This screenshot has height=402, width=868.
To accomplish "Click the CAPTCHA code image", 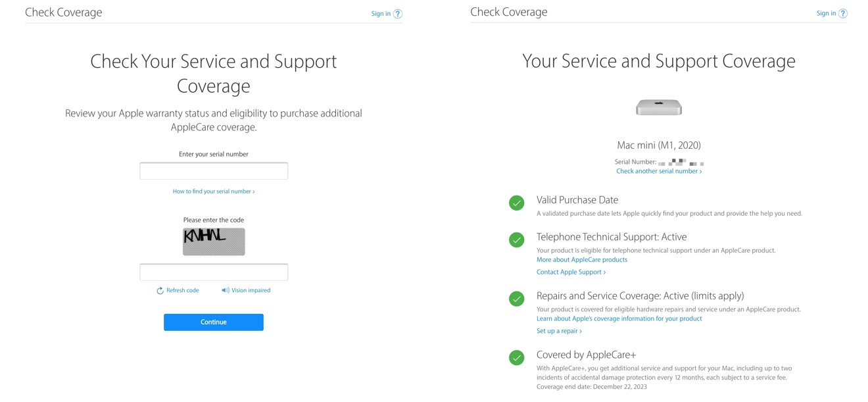I will [214, 241].
